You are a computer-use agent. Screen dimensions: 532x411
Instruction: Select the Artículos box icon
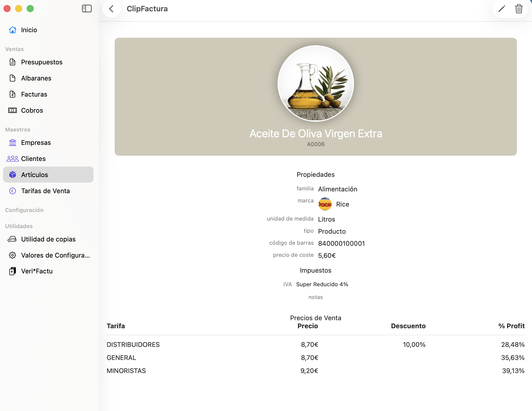(x=12, y=174)
